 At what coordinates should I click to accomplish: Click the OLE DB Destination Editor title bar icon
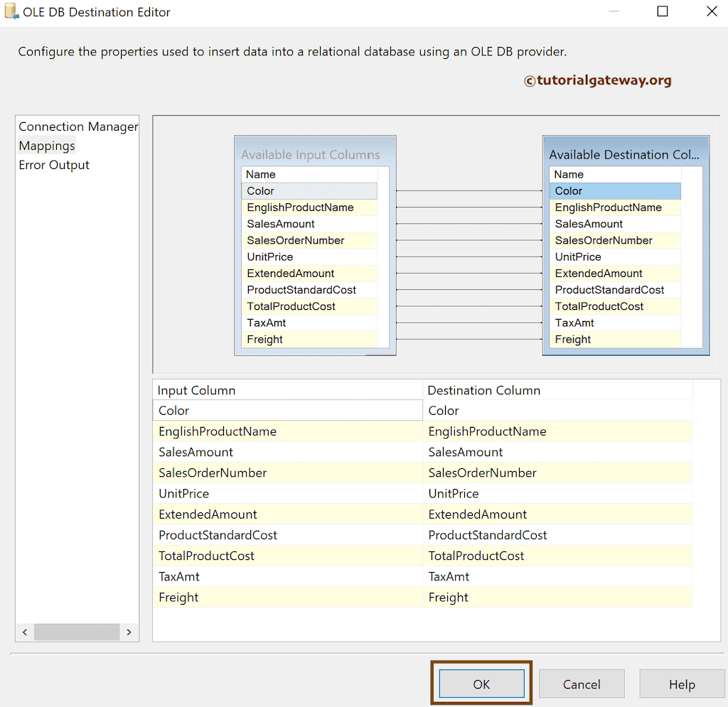[11, 11]
